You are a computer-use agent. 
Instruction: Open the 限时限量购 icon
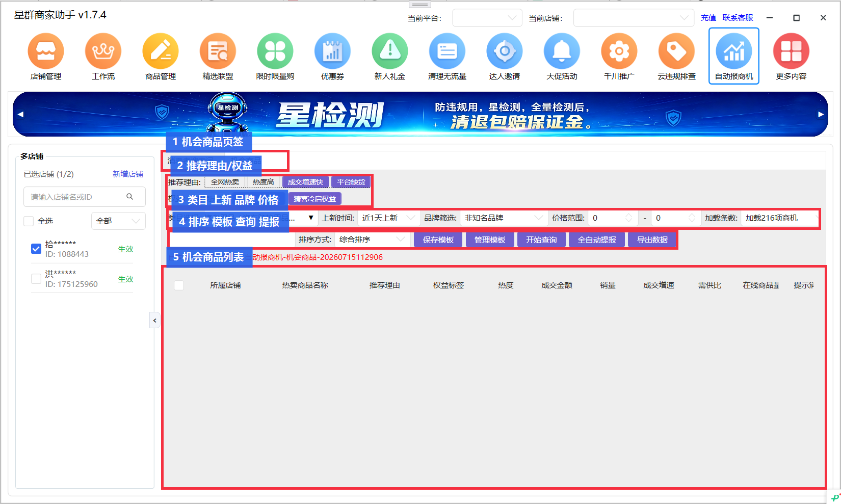coord(275,51)
